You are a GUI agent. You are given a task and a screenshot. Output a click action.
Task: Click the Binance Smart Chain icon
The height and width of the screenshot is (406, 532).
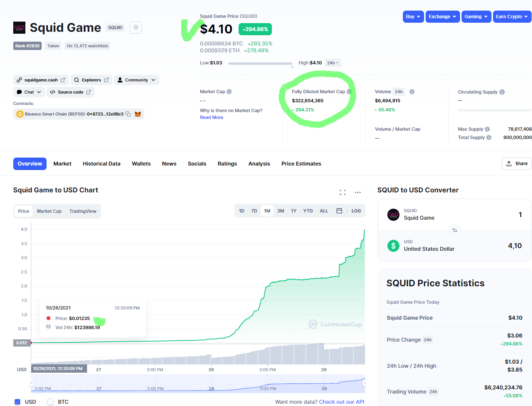20,114
